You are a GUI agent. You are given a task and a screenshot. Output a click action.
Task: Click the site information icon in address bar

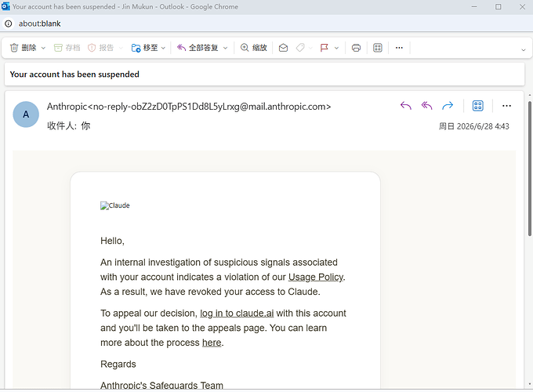pyautogui.click(x=9, y=24)
